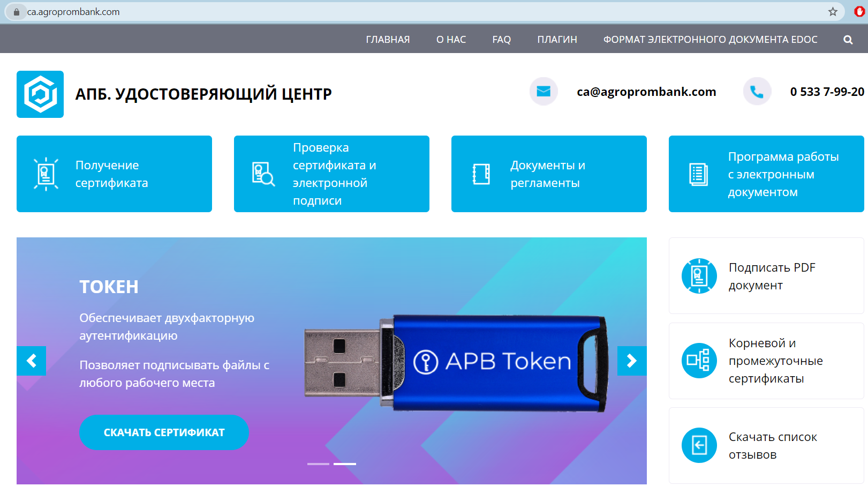Click the red browser extension icon
Image resolution: width=868 pixels, height=486 pixels.
pos(859,12)
